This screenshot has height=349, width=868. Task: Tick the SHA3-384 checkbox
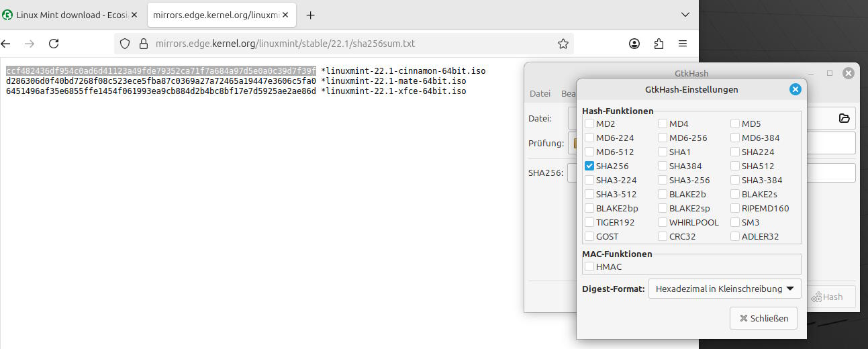[735, 180]
